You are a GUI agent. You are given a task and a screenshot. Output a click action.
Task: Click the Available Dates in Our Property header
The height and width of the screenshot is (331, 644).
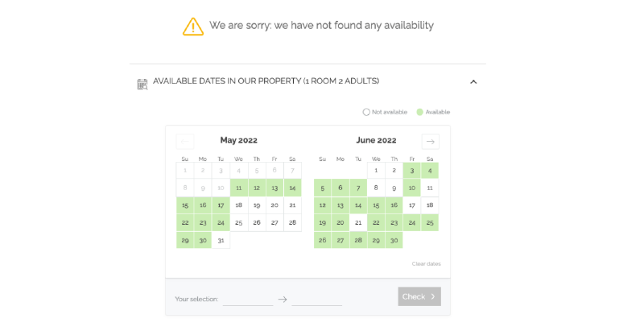click(266, 81)
